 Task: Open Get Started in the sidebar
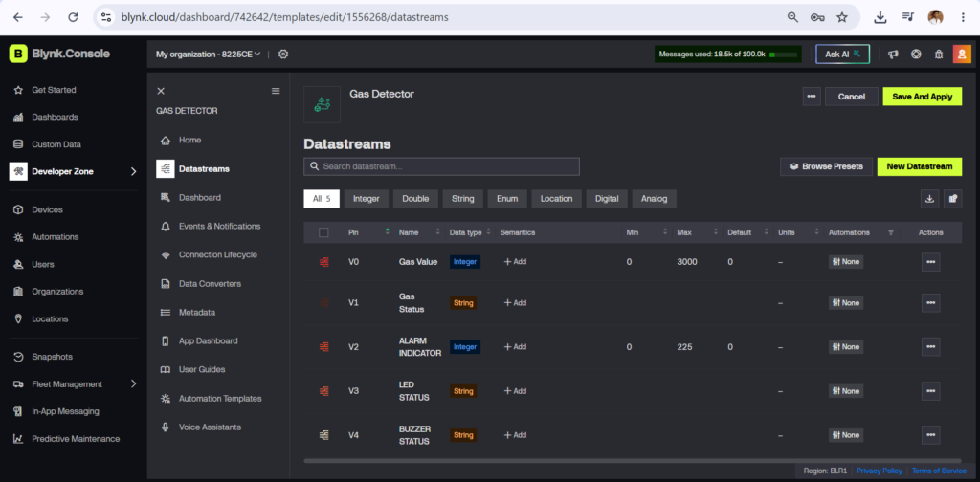click(45, 90)
